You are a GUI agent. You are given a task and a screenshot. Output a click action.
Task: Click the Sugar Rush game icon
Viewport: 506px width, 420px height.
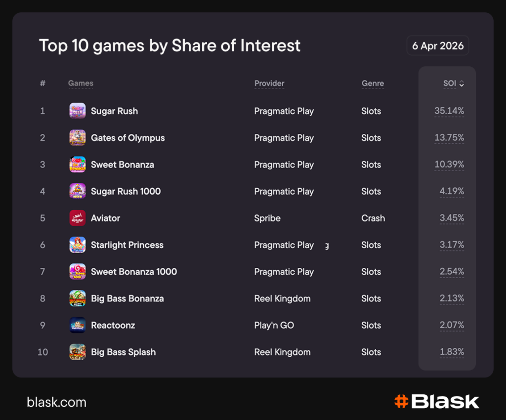click(x=78, y=111)
